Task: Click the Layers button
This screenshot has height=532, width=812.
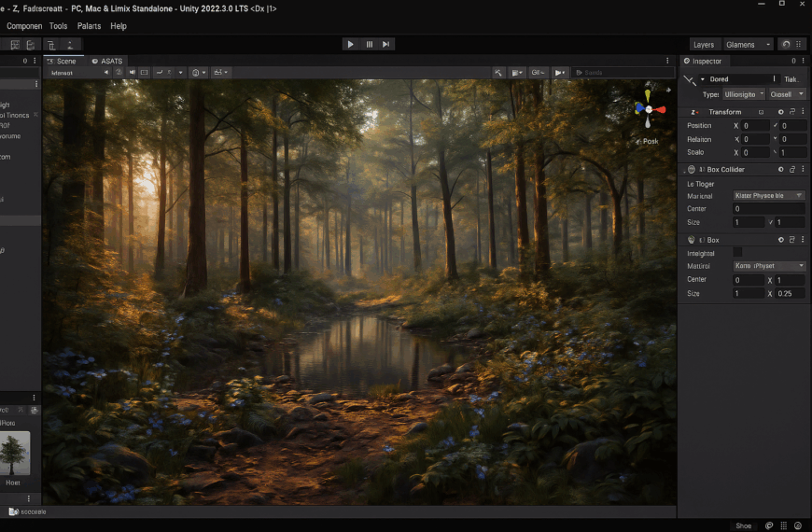Action: click(704, 44)
